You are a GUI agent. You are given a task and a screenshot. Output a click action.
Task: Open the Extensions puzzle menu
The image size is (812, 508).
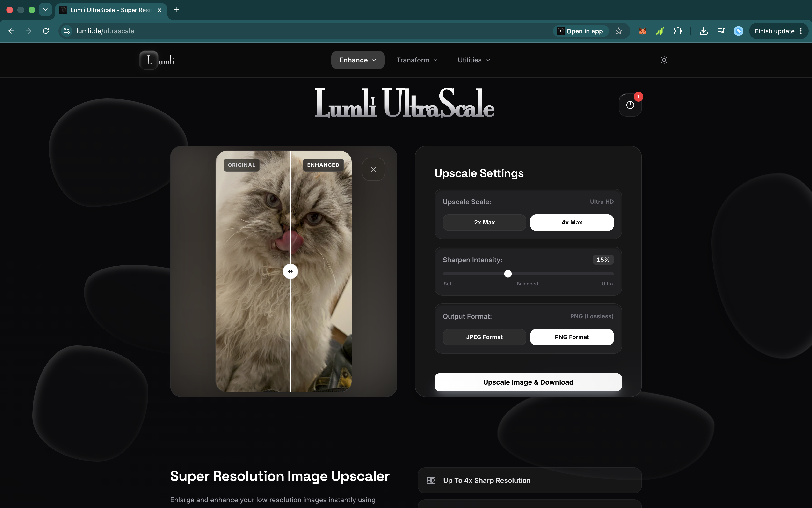678,31
